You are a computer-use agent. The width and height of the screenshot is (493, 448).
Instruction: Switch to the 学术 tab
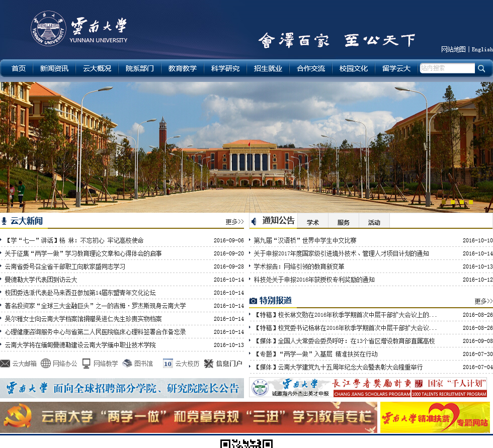click(x=313, y=222)
